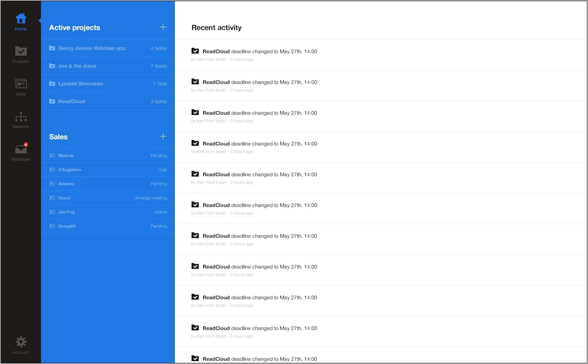This screenshot has height=364, width=588.
Task: Click 'Pending' status of Maersk
Action: tap(159, 156)
